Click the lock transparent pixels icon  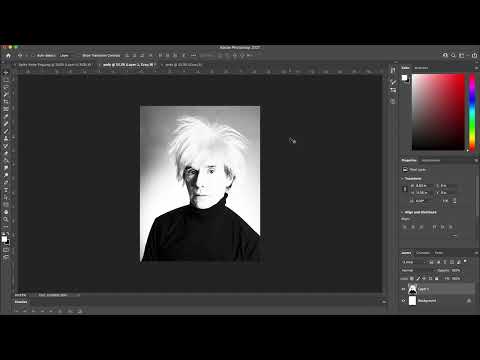point(412,278)
